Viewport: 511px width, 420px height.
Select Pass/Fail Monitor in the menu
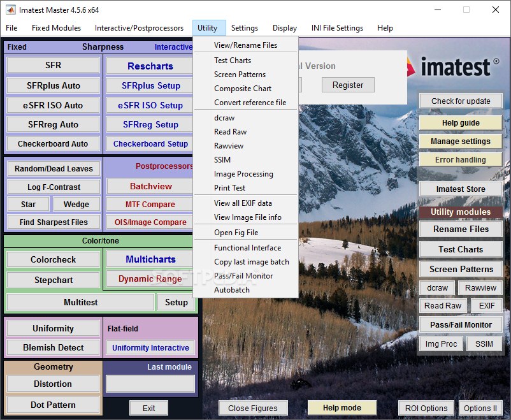click(x=245, y=276)
